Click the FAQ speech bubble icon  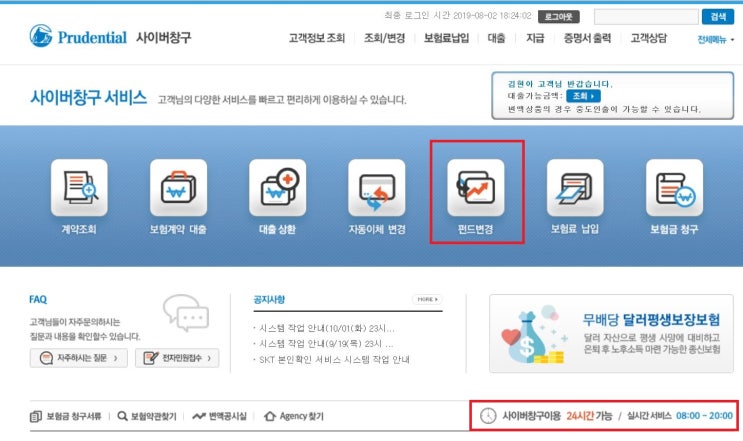(186, 312)
